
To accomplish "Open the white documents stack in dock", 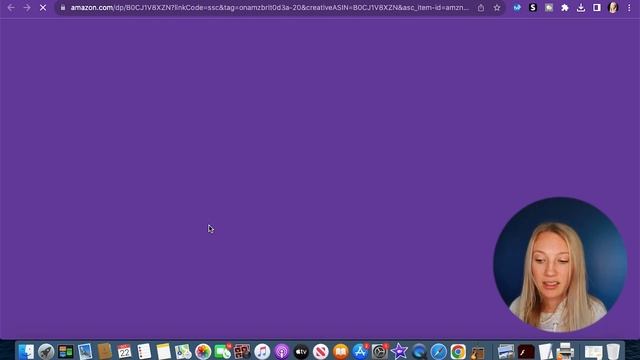I will click(x=546, y=351).
